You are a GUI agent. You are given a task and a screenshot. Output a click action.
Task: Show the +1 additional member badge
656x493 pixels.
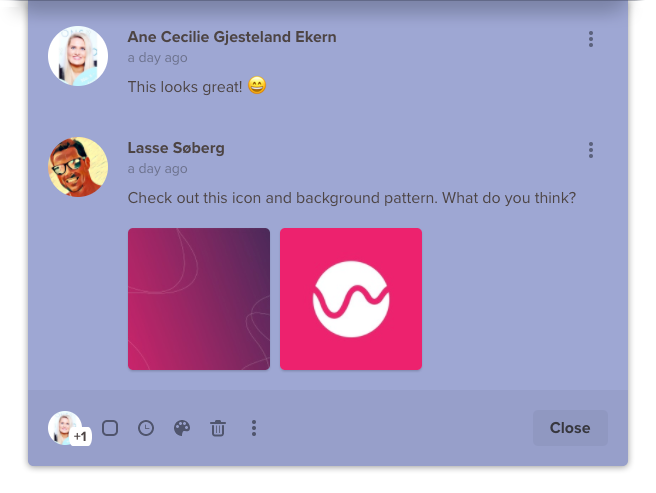[80, 437]
